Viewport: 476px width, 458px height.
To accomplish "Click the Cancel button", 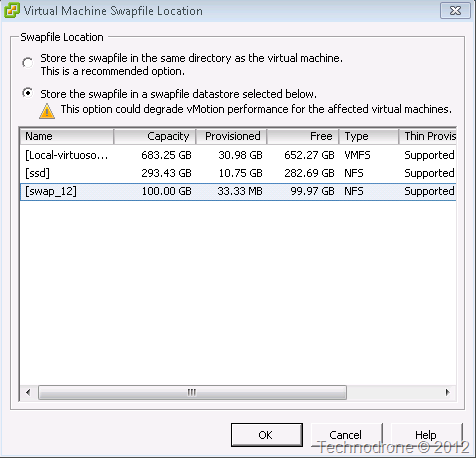I will coord(346,435).
